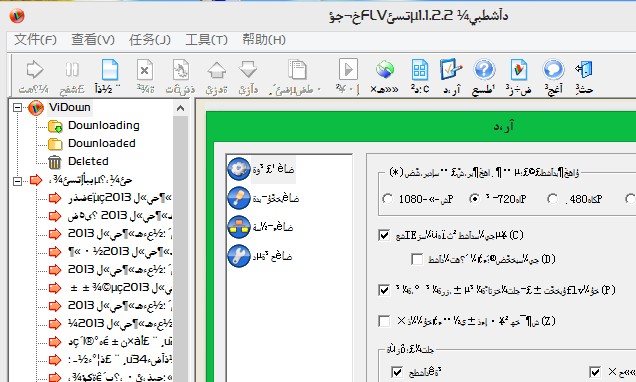Viewport: 636px width, 382px height.
Task: Click the gray start arrow toolbar icon
Action: click(34, 70)
